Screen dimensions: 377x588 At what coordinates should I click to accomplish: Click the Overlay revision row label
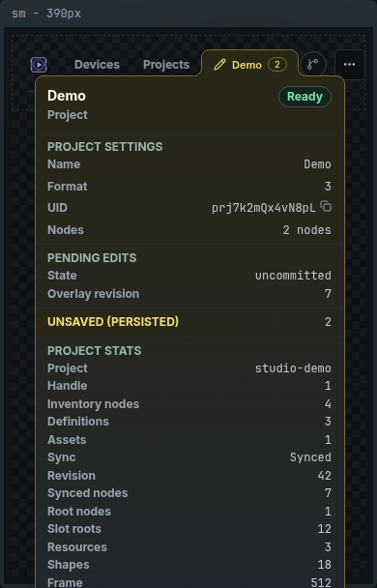(x=94, y=294)
